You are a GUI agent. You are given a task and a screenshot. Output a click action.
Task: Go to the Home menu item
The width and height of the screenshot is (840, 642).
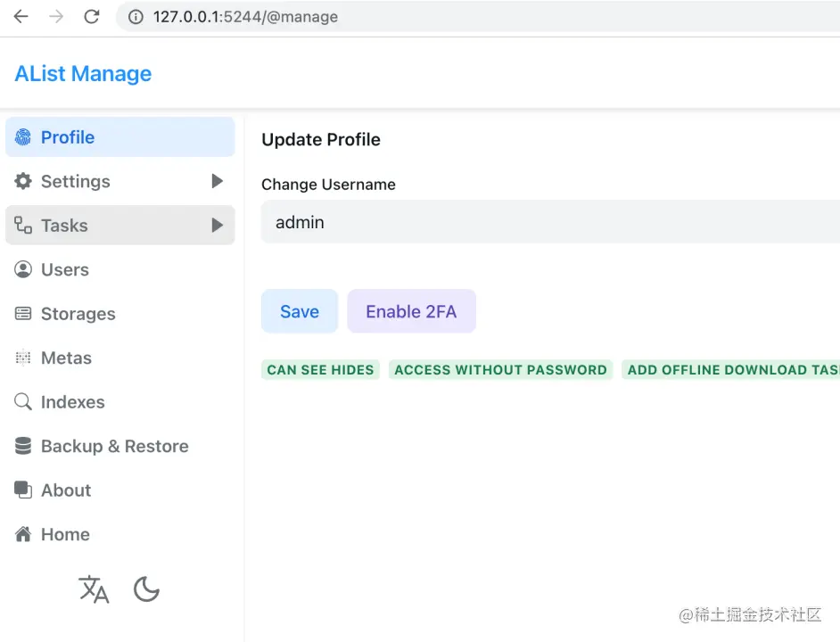tap(65, 534)
